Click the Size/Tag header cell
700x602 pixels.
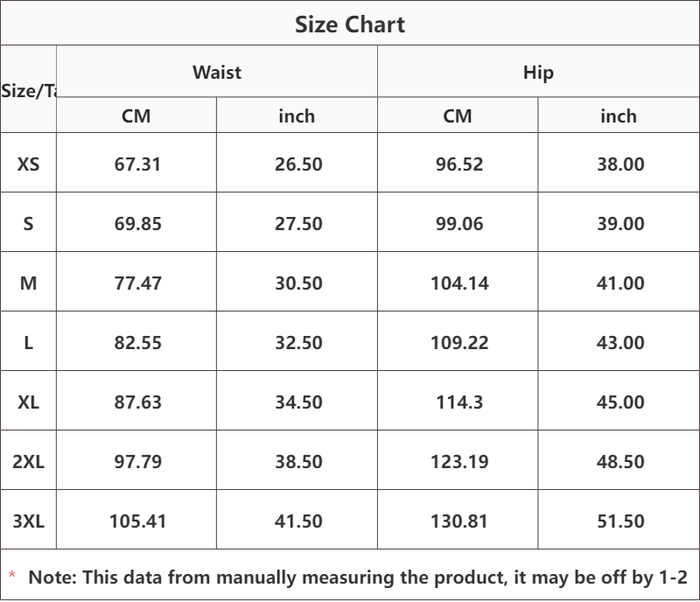[28, 89]
